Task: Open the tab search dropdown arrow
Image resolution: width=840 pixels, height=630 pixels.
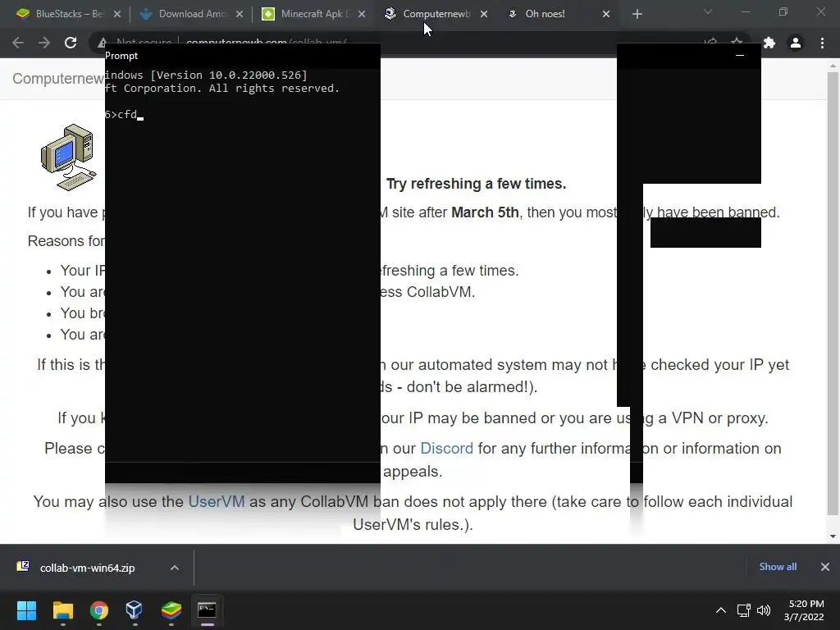Action: 708,11
